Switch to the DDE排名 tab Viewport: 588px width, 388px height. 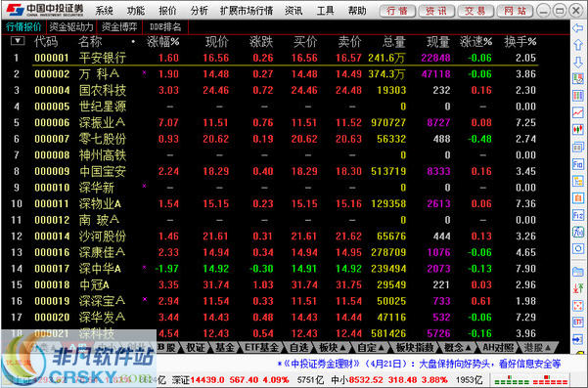pos(165,27)
